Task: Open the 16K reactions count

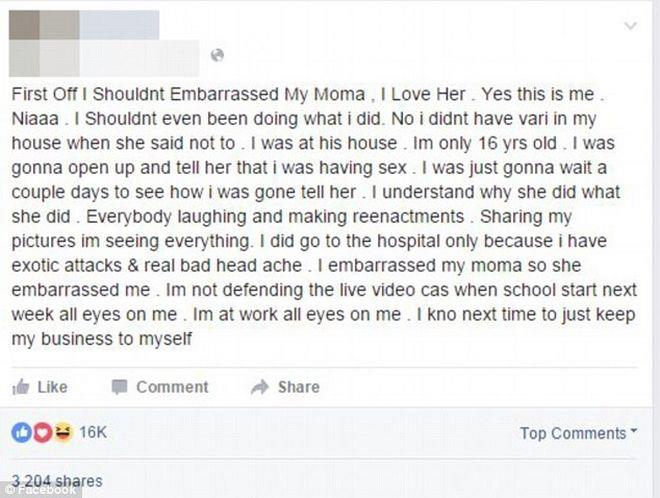Action: point(93,432)
